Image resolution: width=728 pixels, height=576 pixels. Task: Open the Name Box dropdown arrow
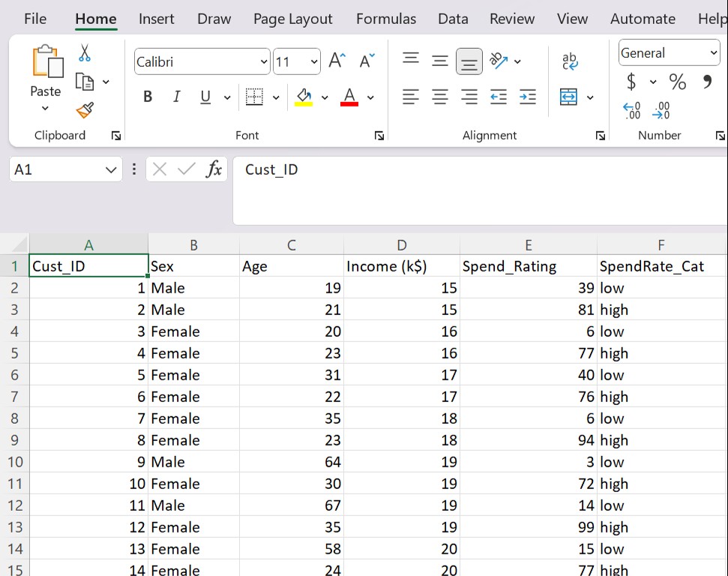(x=111, y=170)
